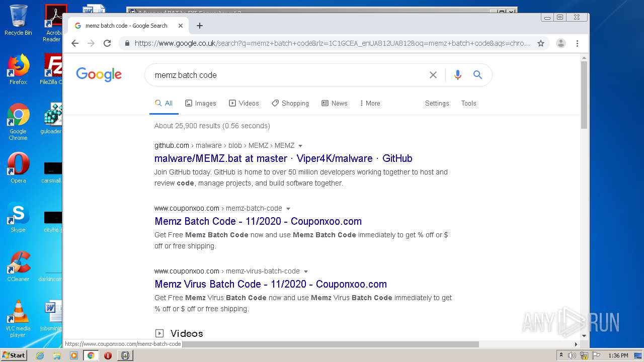Close the memz batch code tab
The image size is (644, 362).
coord(181,26)
